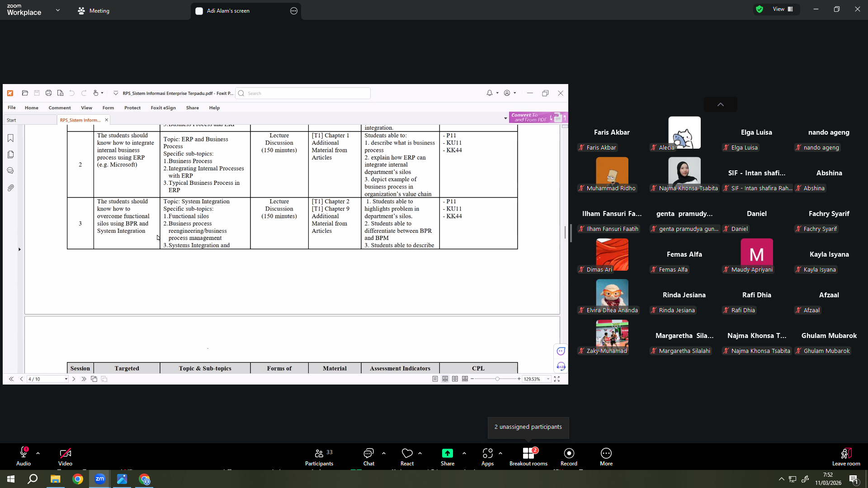Select the Hand tool in Foxit toolbar
Image resolution: width=868 pixels, height=488 pixels.
pos(96,93)
